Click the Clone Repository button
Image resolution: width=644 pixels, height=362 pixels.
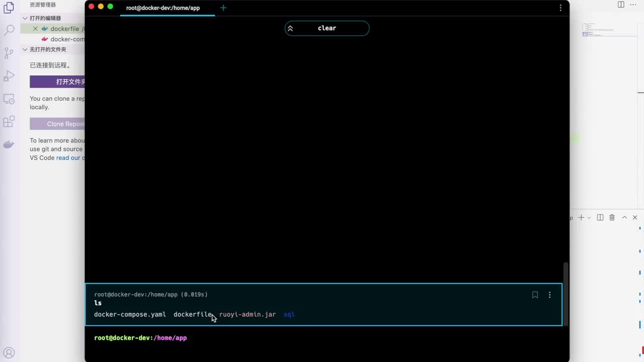point(57,124)
